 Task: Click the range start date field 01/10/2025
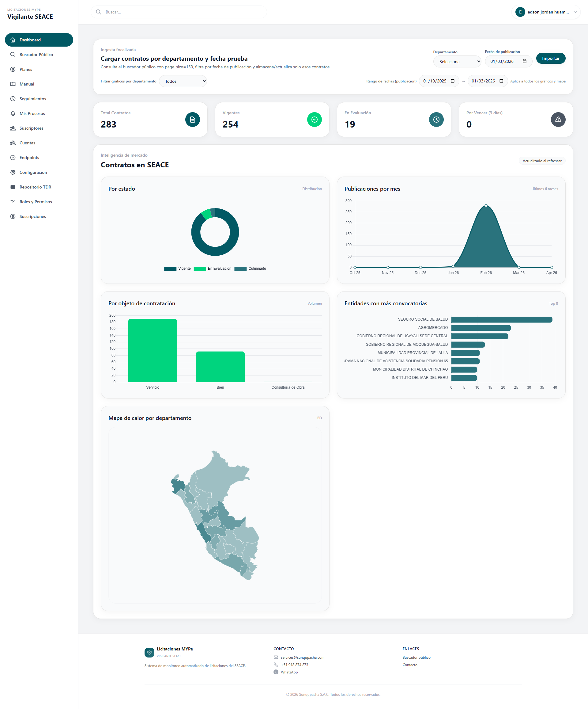(x=435, y=81)
